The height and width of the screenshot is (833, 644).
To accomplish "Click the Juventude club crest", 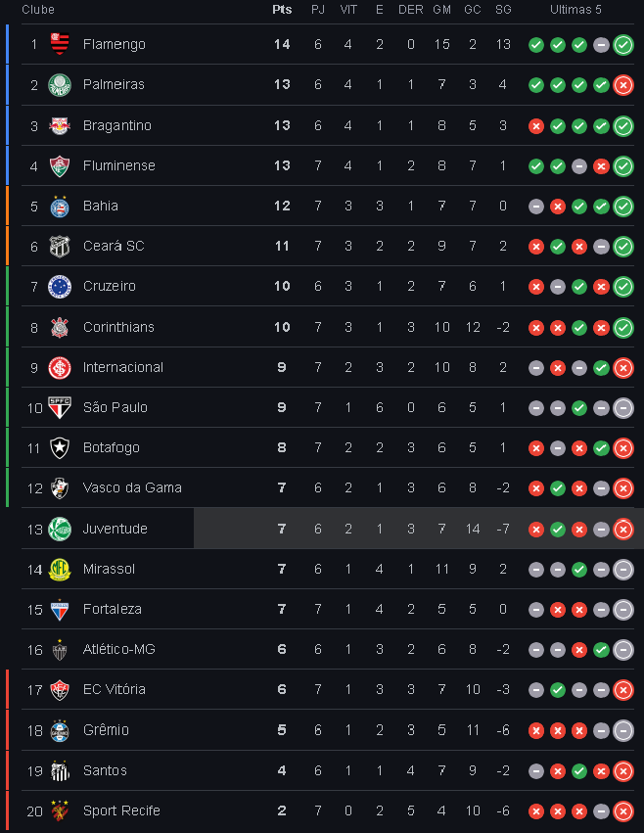I will (x=60, y=530).
